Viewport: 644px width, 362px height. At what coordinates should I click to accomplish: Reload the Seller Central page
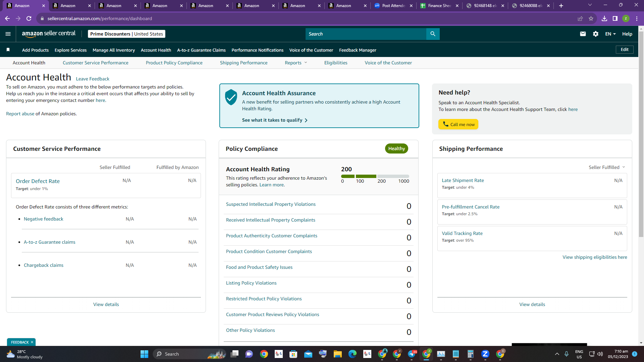point(29,18)
